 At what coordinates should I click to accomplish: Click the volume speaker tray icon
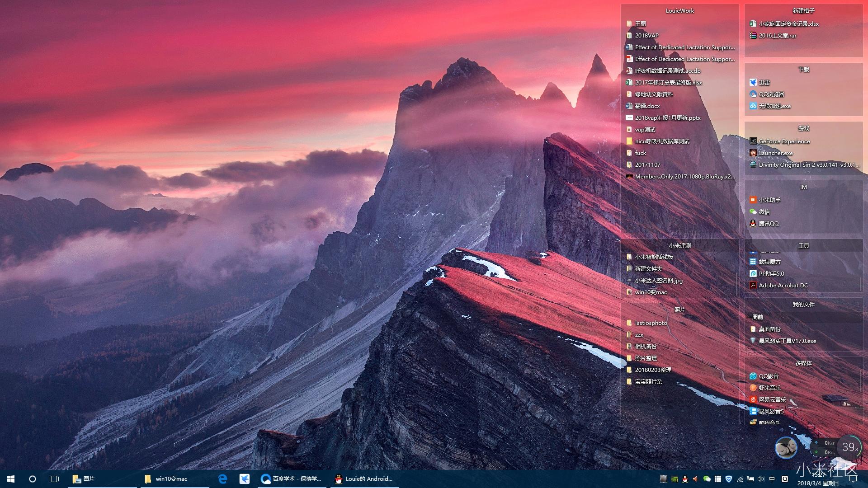[760, 479]
